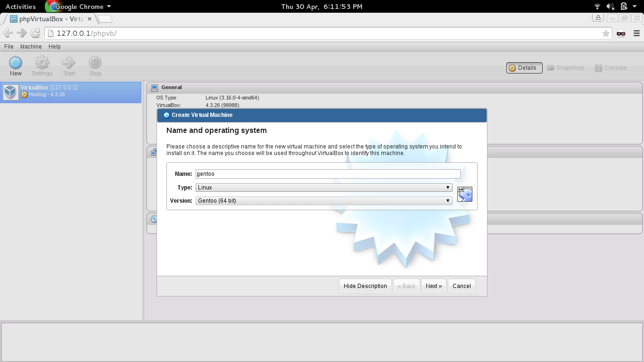Click the Hosting - 4.3.26 status text

tap(47, 95)
